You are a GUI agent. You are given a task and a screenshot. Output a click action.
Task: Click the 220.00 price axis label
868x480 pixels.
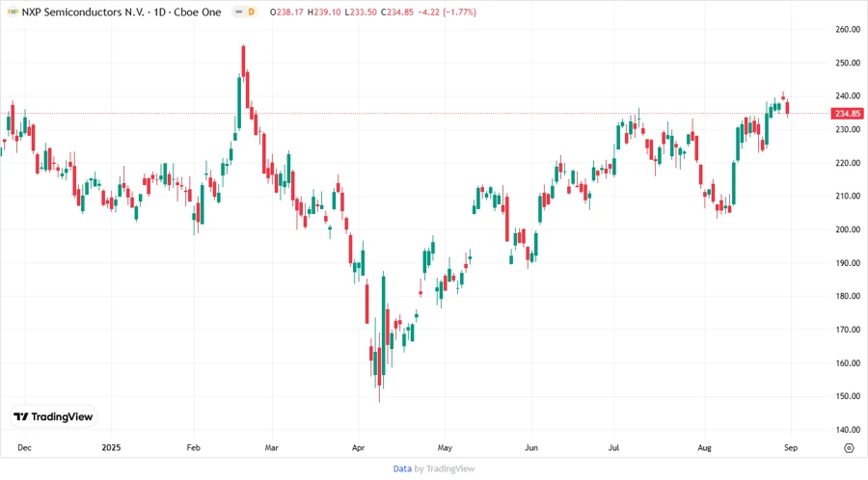(x=848, y=163)
